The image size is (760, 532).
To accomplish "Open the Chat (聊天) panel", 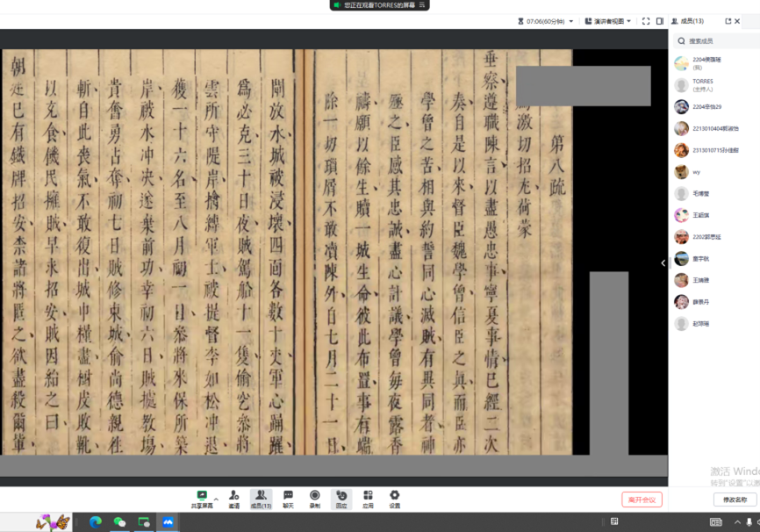I will [x=288, y=498].
